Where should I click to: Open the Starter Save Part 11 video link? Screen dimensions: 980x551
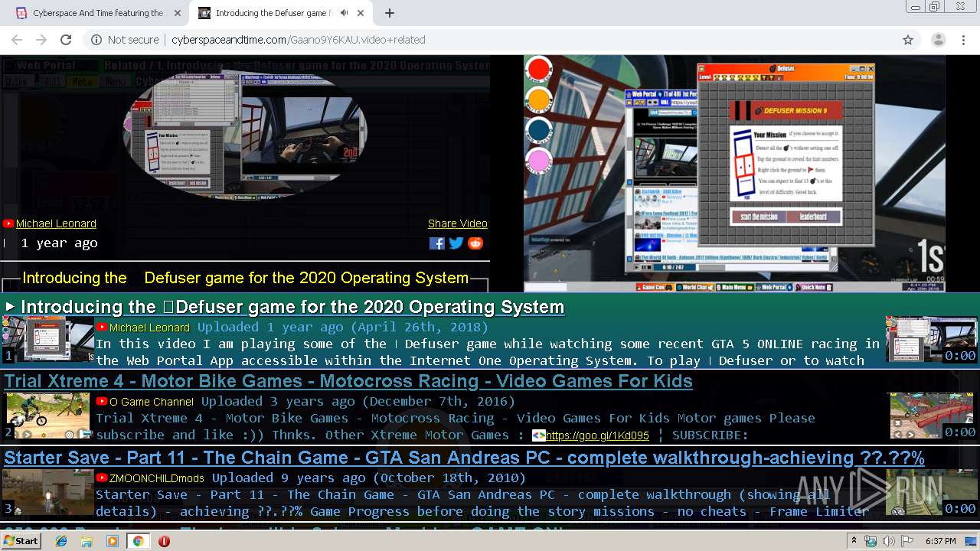[x=464, y=458]
